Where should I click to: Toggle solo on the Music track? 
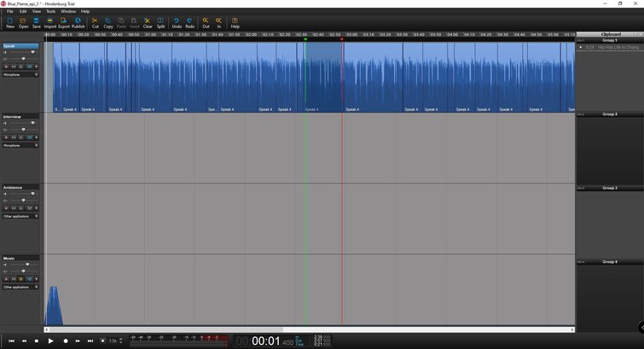click(x=22, y=279)
